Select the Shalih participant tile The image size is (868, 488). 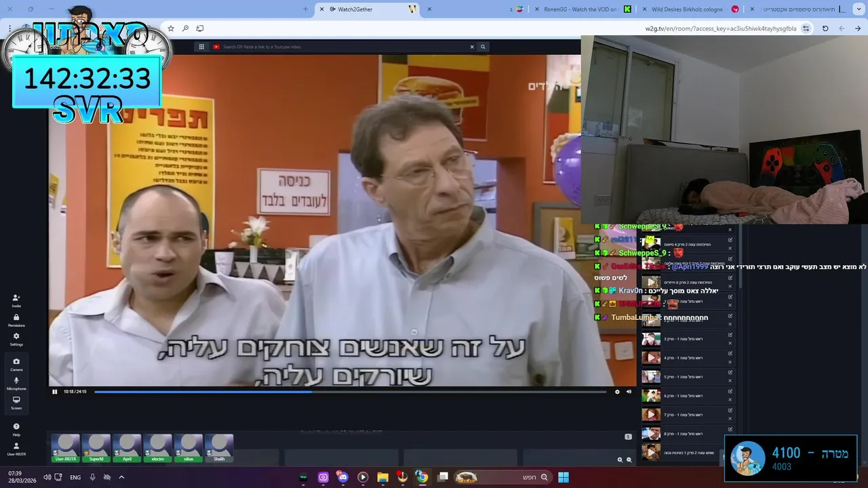click(x=219, y=449)
